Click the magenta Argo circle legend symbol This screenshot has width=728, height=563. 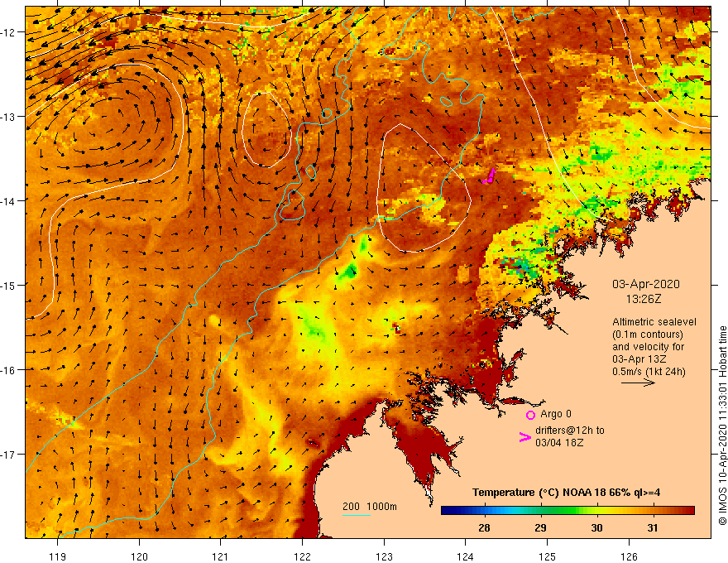tap(530, 415)
